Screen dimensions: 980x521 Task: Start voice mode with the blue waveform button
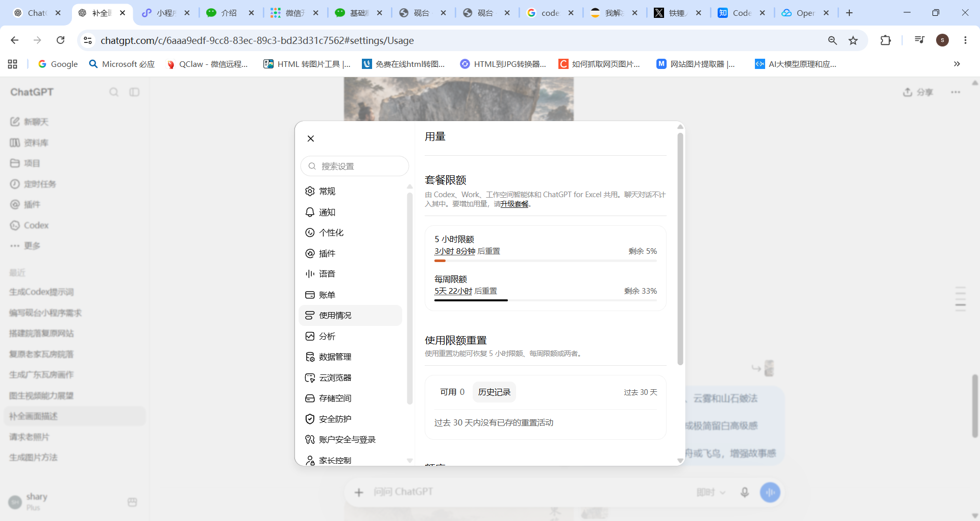770,492
